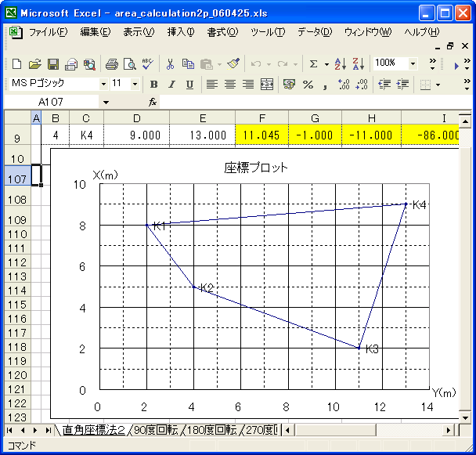Image resolution: width=476 pixels, height=455 pixels.
Task: Open the 挿入(I) menu
Action: click(x=181, y=32)
